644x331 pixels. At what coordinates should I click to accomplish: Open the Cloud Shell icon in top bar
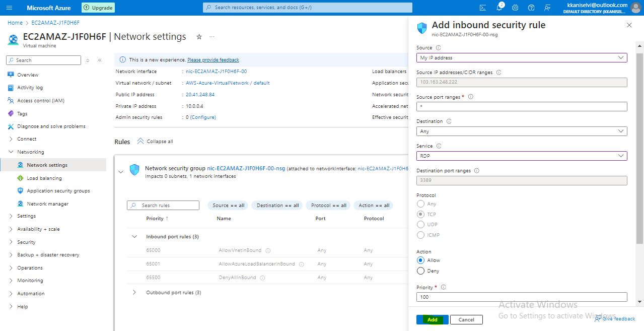(x=483, y=8)
